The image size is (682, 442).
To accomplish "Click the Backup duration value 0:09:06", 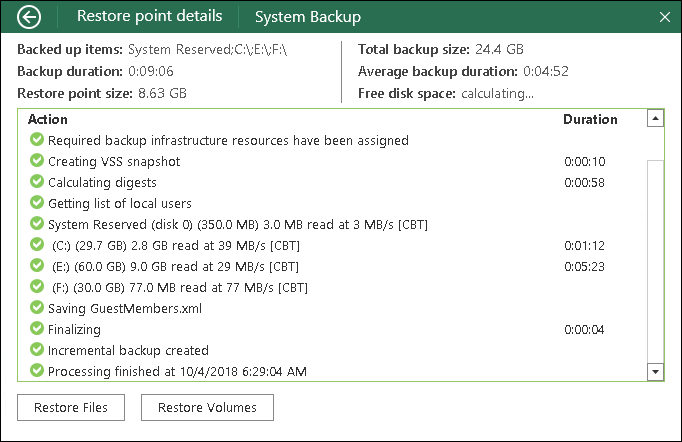I will coord(151,71).
